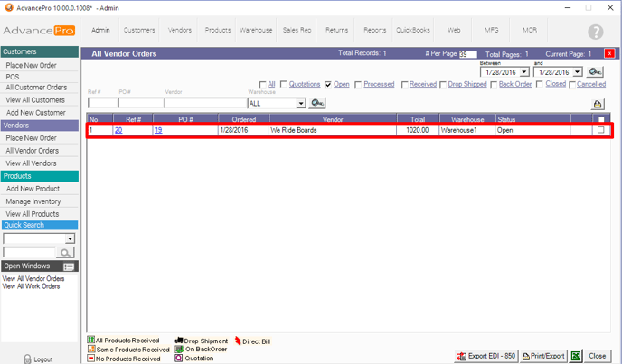Click the lock icon above the table
622x364 pixels.
click(x=598, y=105)
